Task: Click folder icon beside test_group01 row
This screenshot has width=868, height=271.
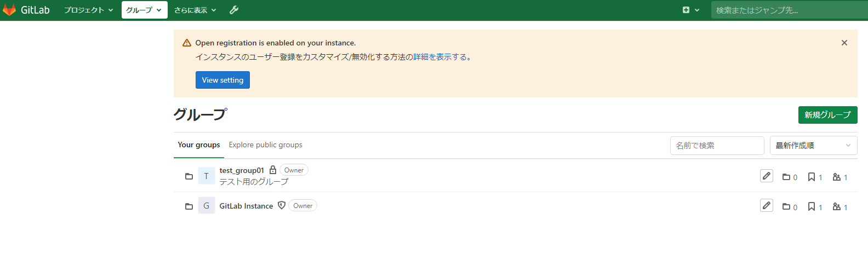Action: click(189, 176)
